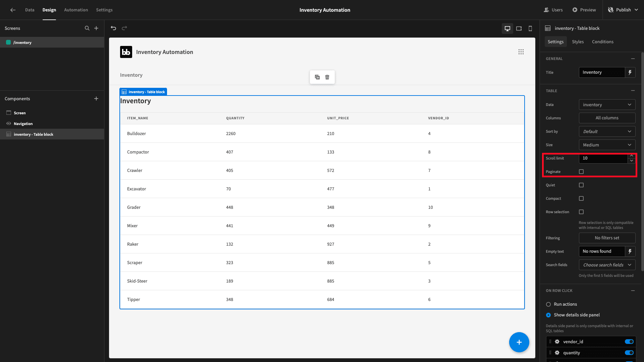Select Show details side panel option
This screenshot has height=362, width=644.
coord(548,315)
